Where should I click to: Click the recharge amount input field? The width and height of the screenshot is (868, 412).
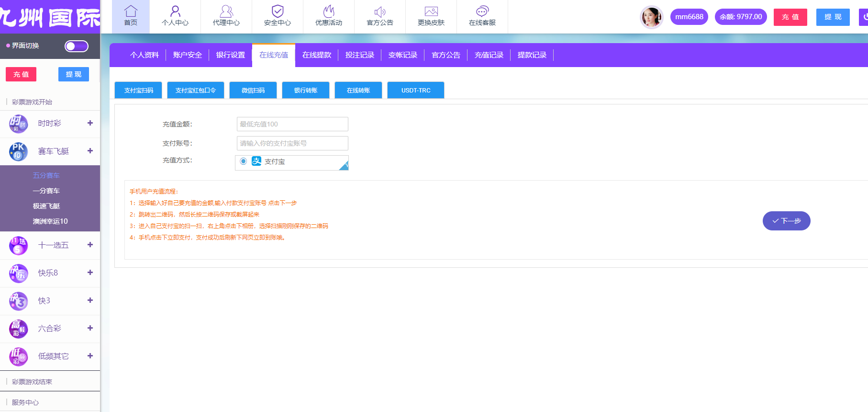(292, 124)
